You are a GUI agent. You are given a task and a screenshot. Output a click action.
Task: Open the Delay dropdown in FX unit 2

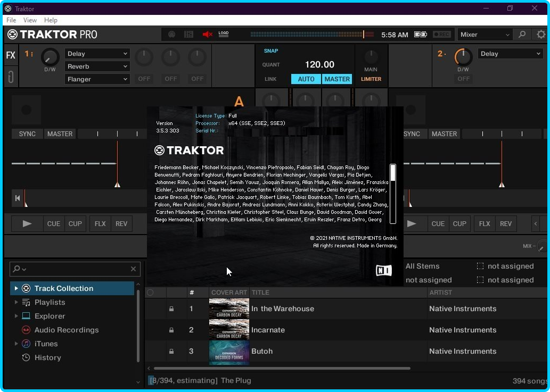(x=510, y=54)
